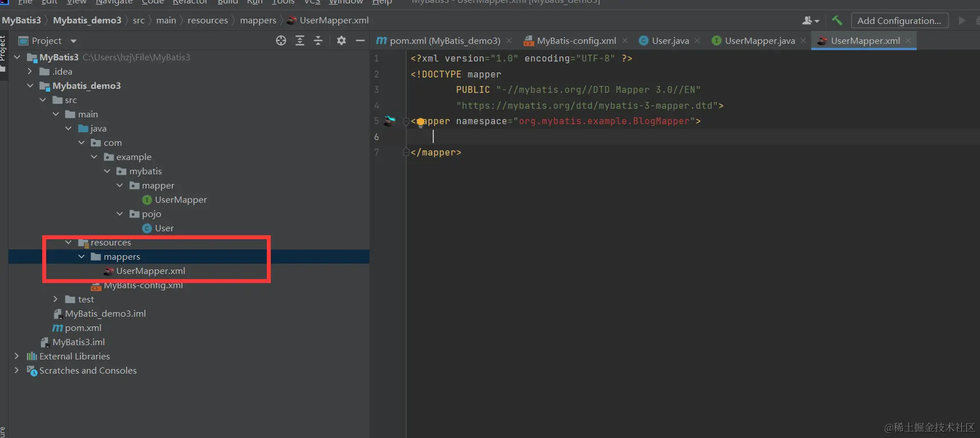Open the Project view dropdown arrow

point(74,41)
